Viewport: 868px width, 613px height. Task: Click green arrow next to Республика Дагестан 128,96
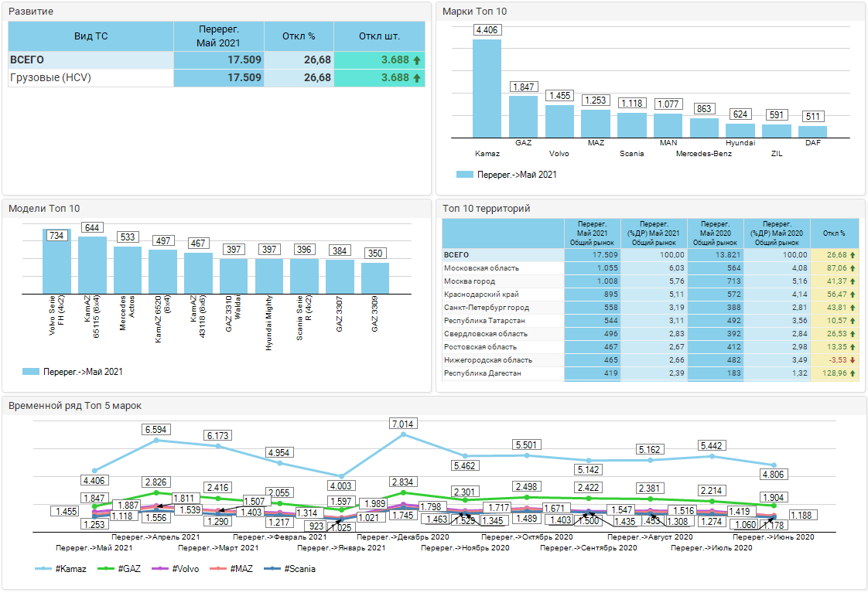pos(852,373)
